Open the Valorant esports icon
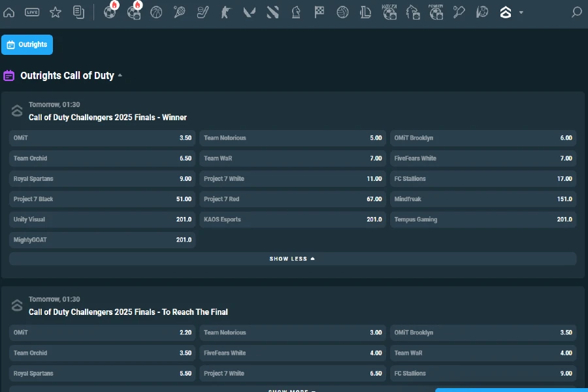The width and height of the screenshot is (588, 392). pyautogui.click(x=249, y=12)
